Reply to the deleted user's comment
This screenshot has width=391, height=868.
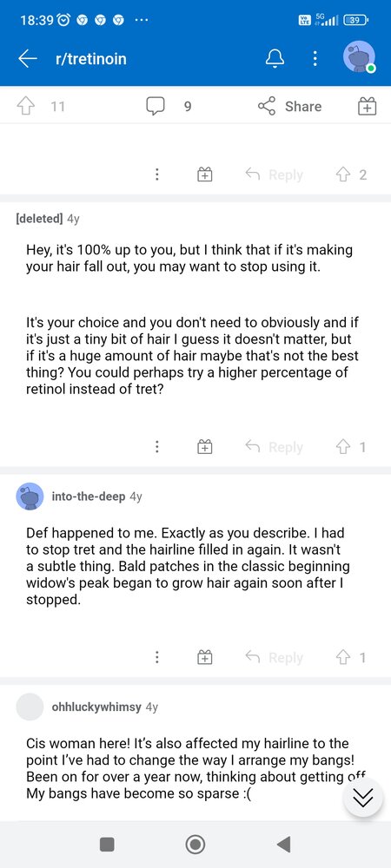tap(275, 447)
